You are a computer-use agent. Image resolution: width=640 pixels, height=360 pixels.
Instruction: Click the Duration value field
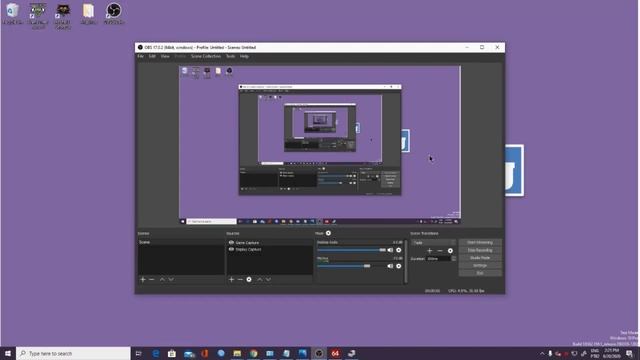[x=438, y=259]
